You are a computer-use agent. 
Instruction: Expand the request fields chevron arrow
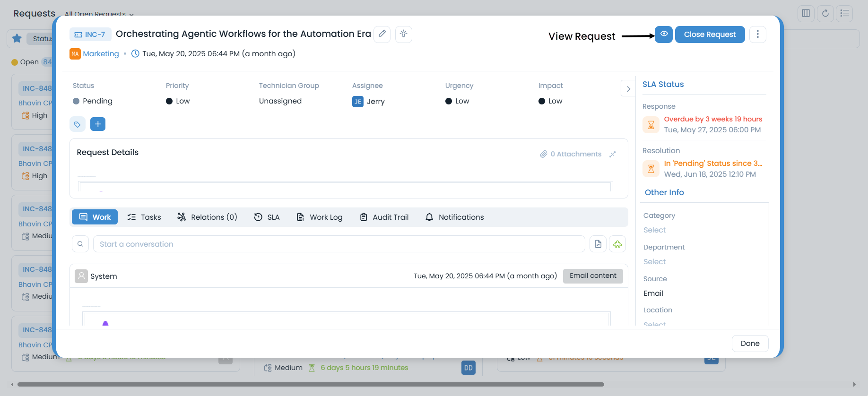tap(628, 88)
